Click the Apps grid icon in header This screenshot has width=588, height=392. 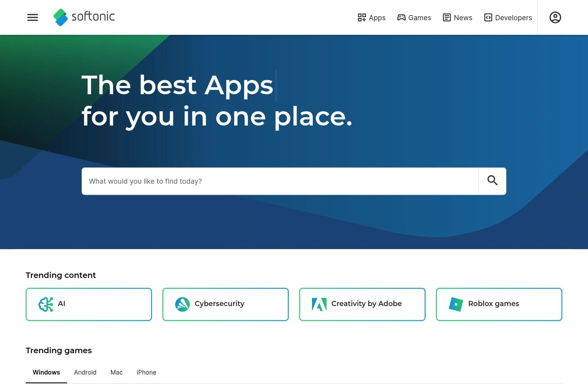tap(362, 17)
